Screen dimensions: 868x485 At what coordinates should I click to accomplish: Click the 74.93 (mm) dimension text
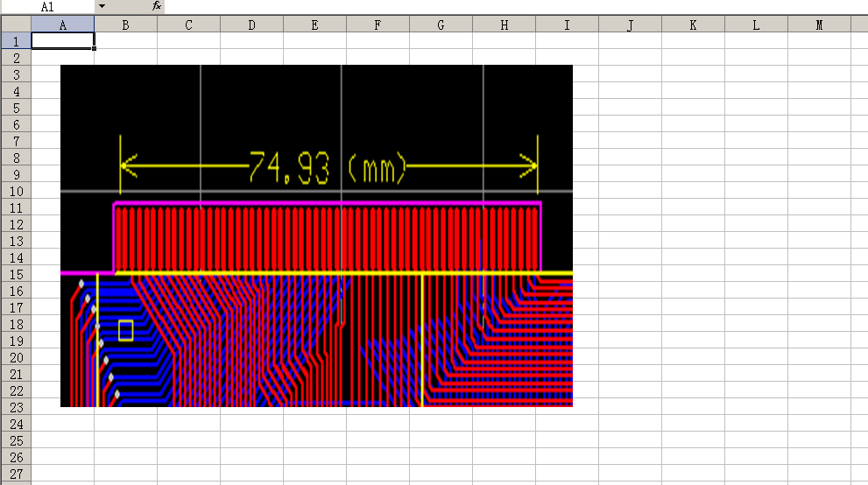point(328,167)
